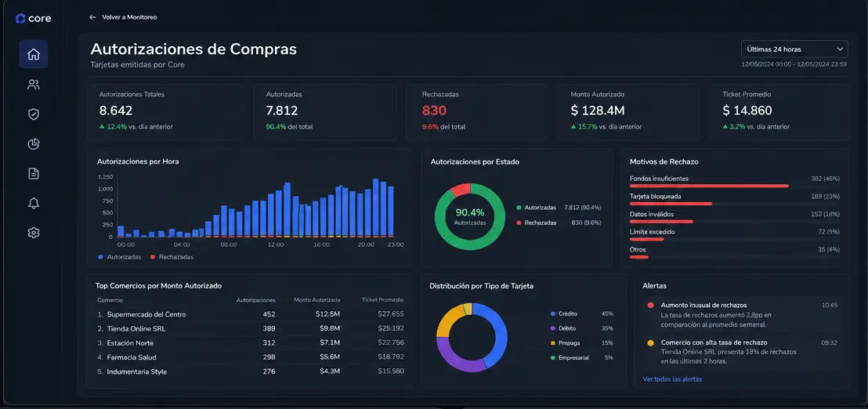The width and height of the screenshot is (868, 409).
Task: Open the settings gear icon
Action: [33, 233]
